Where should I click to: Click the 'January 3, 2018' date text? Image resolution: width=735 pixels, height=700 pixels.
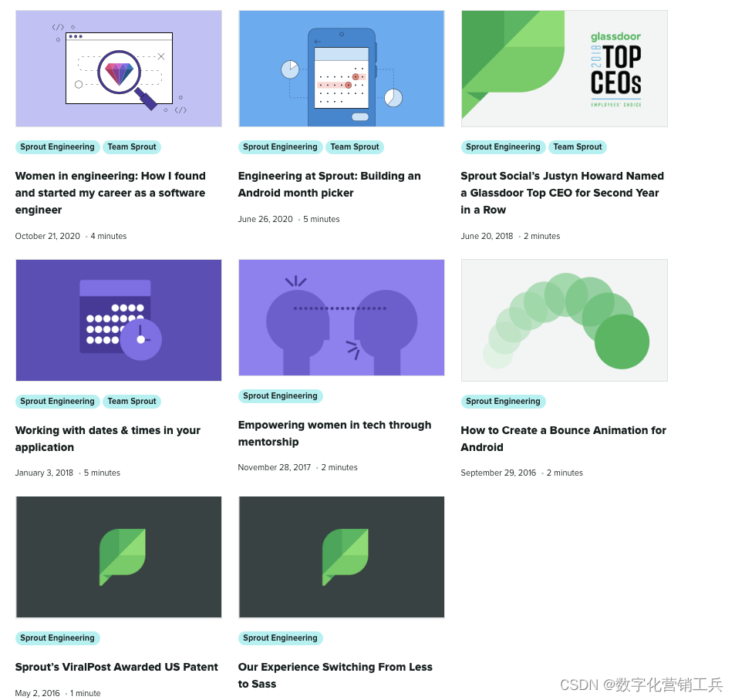tap(44, 473)
